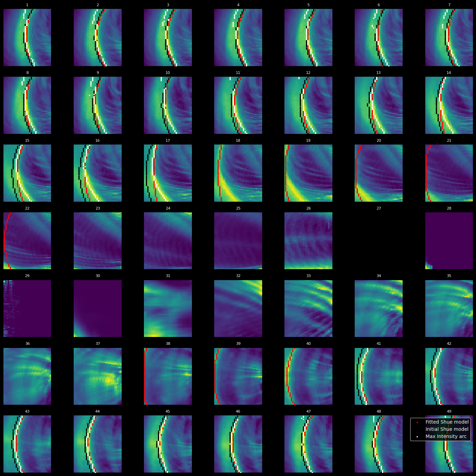
Task: Click subplot panel numbered 43
Action: (x=27, y=444)
